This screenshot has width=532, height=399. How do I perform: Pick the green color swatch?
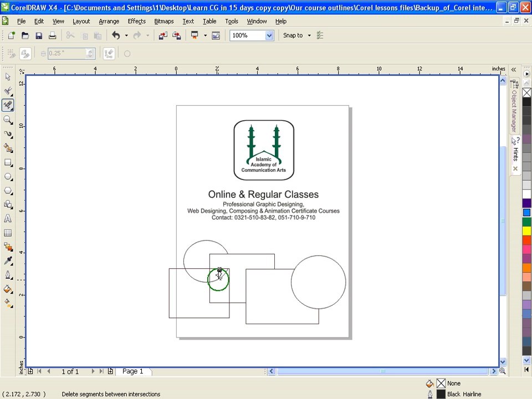(526, 222)
